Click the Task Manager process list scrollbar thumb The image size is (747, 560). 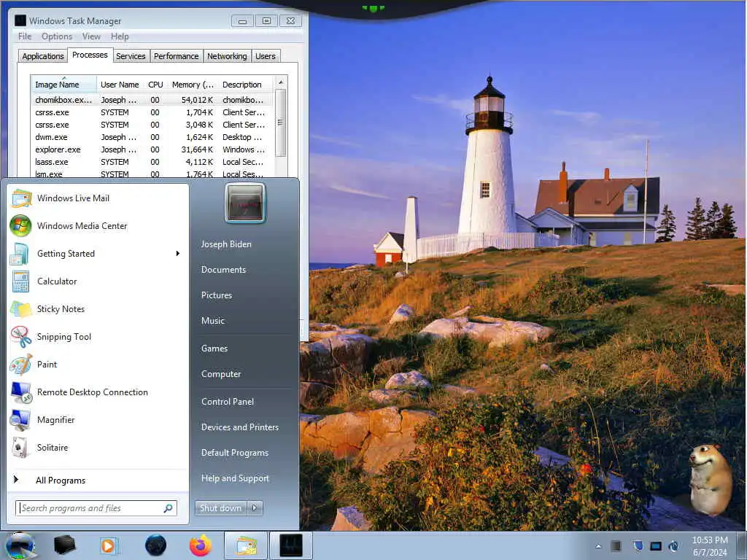(281, 122)
